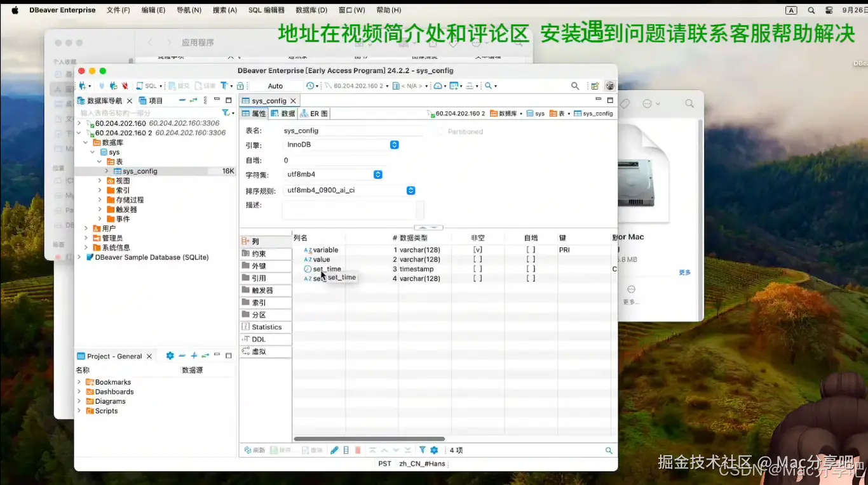Click the red delete icon in bottom toolbar
Image resolution: width=868 pixels, height=485 pixels.
[358, 450]
